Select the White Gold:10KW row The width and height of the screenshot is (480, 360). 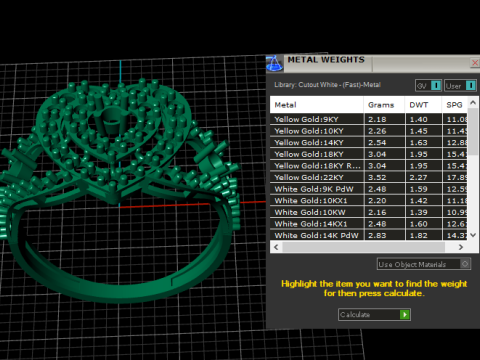click(369, 212)
